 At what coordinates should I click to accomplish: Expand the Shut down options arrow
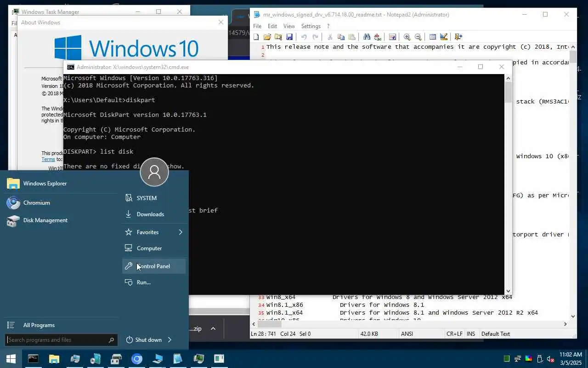[170, 340]
